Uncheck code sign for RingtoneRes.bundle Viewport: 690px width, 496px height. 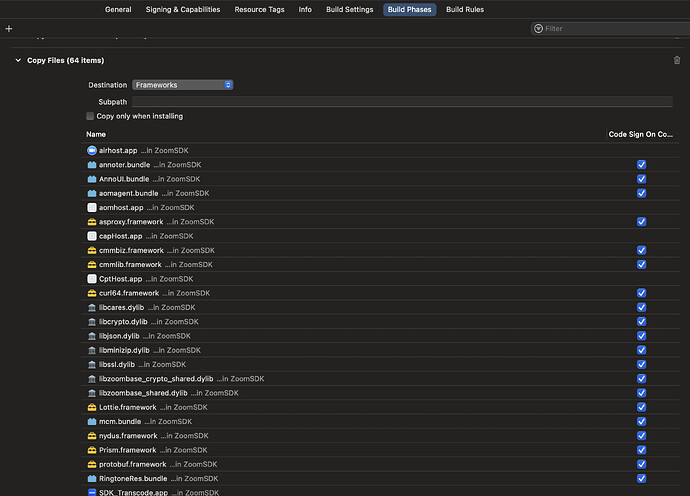641,478
